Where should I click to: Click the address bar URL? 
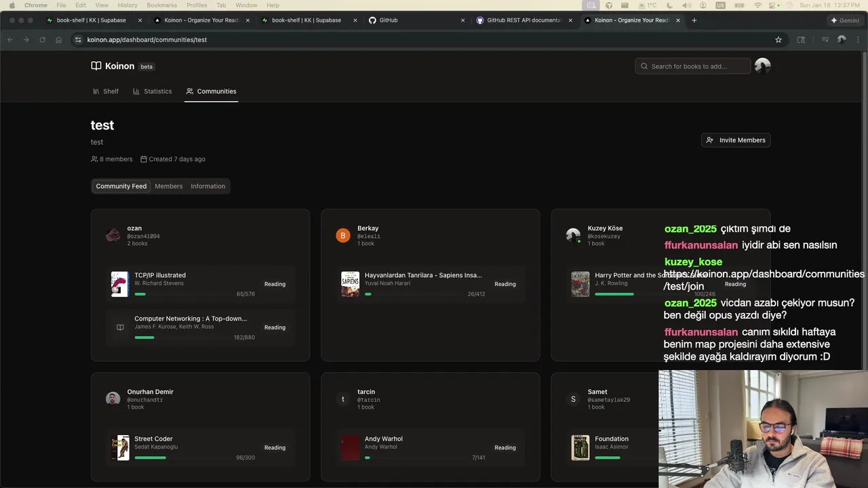click(x=147, y=40)
